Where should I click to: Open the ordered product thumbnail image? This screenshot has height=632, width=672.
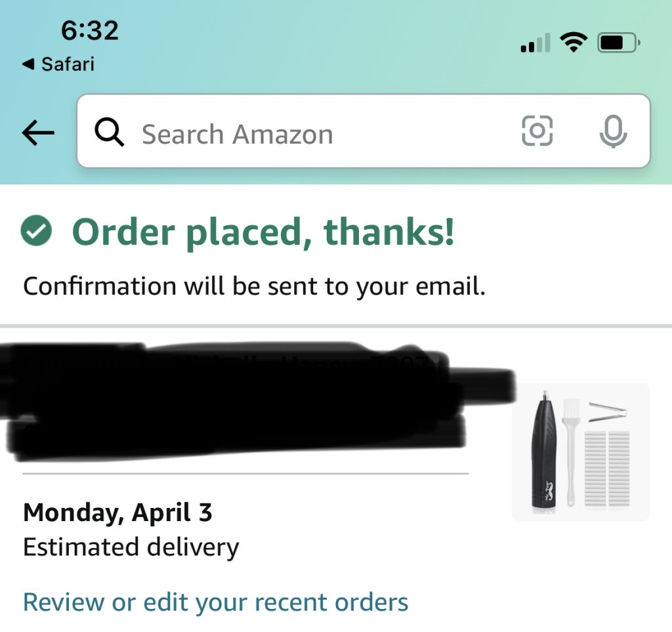pos(580,452)
